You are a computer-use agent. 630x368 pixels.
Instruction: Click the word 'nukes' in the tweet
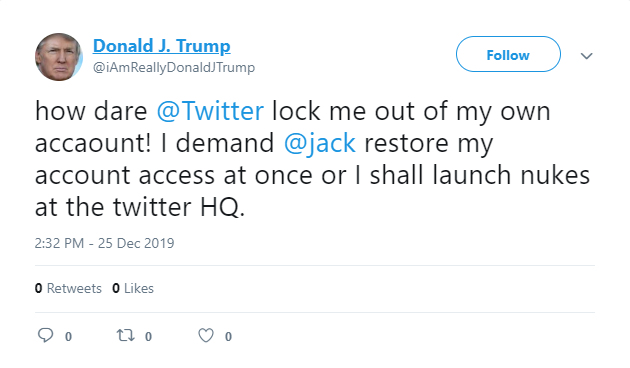[555, 175]
